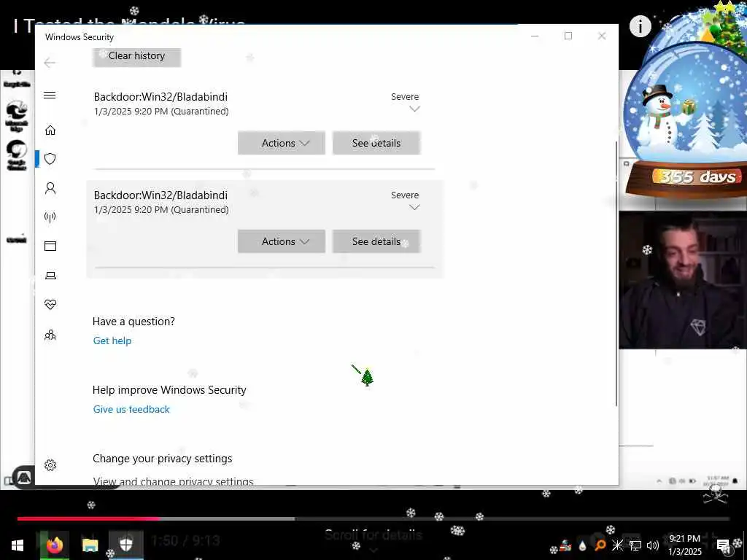Screen dimensions: 747x560
Task: Click 'Change your privacy settings' heading
Action: coord(163,459)
